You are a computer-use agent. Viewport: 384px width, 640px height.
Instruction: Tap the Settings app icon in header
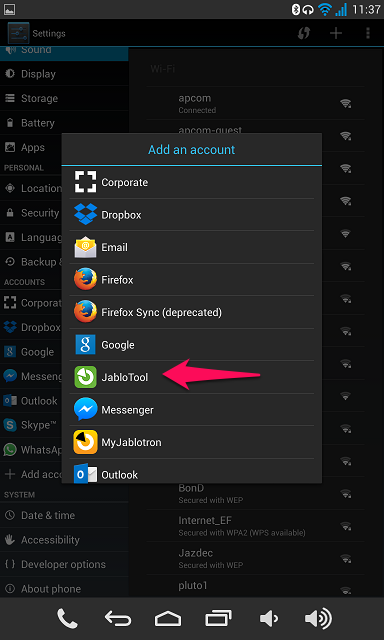pos(18,33)
